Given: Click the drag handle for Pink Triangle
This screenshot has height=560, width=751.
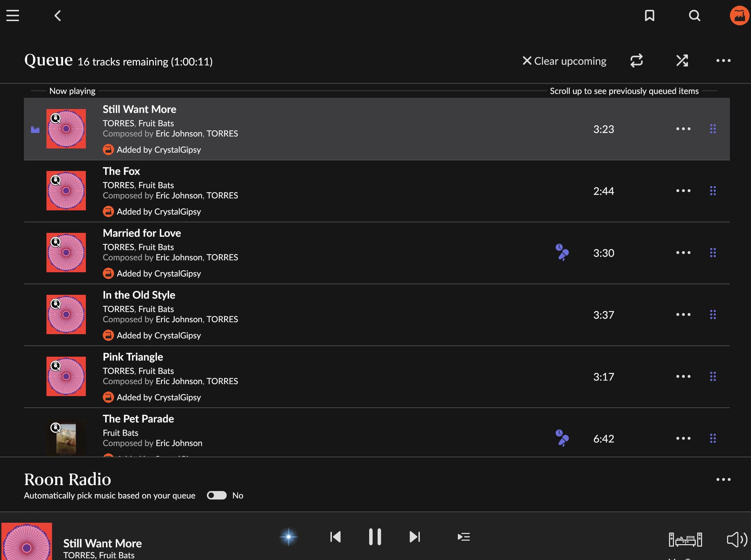Looking at the screenshot, I should (x=713, y=377).
